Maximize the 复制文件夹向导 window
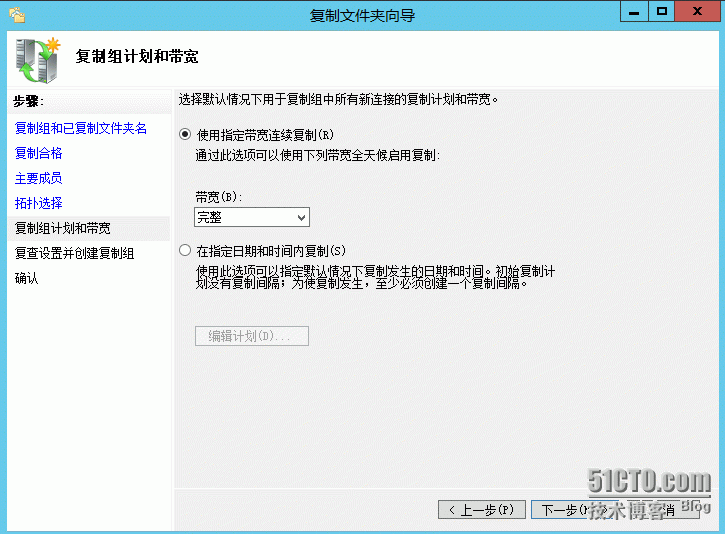725x534 pixels. pos(662,12)
